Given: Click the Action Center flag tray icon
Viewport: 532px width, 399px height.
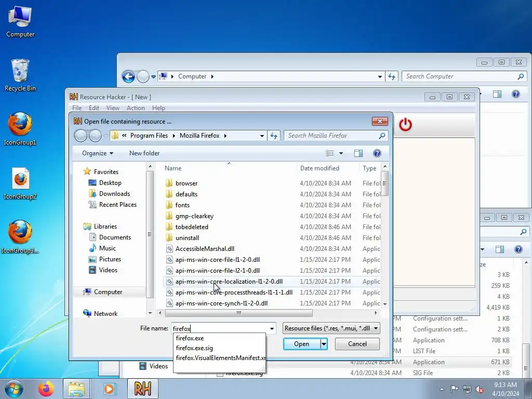Looking at the screenshot, I should pos(454,389).
